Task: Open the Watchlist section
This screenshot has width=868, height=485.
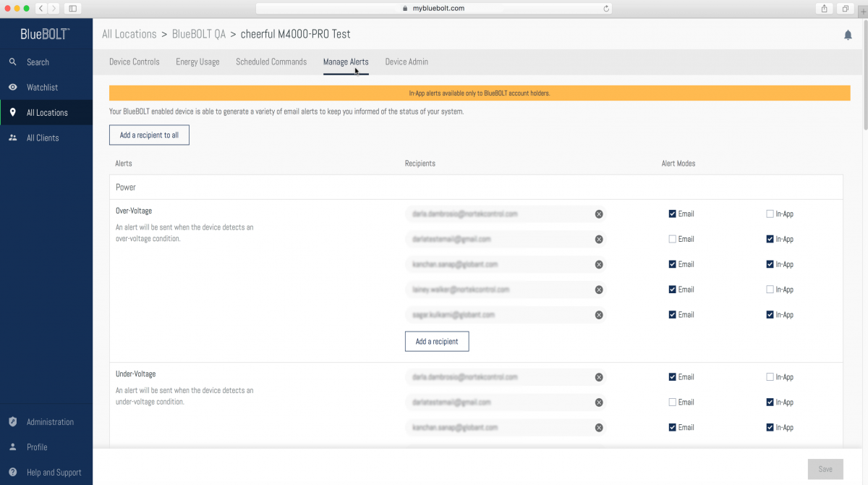Action: pos(42,87)
